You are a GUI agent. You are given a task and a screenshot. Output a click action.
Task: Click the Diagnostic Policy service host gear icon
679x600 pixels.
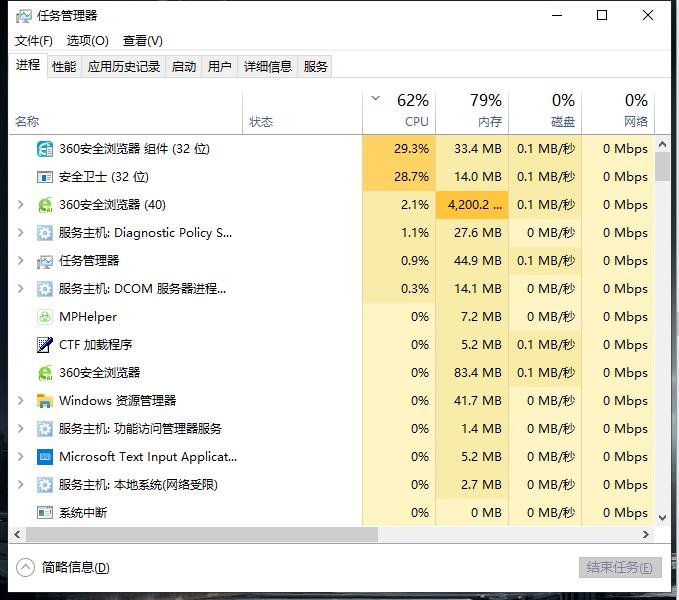(45, 233)
